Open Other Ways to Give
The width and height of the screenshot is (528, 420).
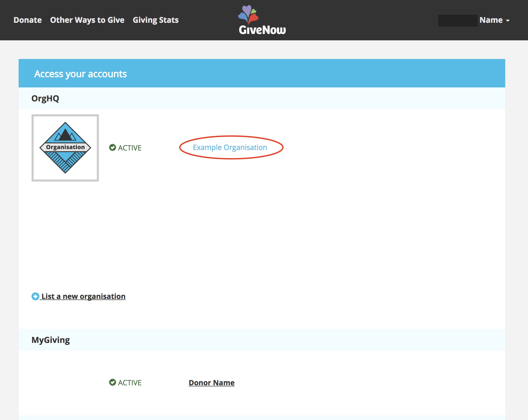[87, 20]
